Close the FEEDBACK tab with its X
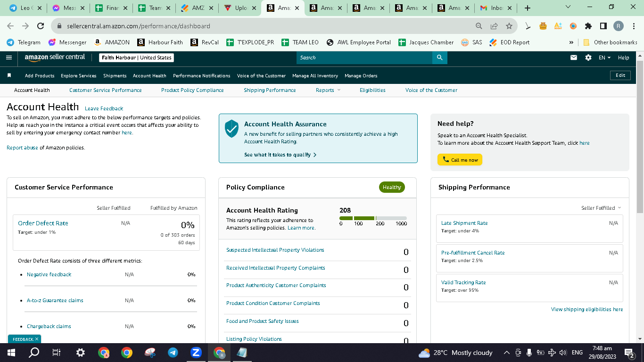 tap(37, 339)
